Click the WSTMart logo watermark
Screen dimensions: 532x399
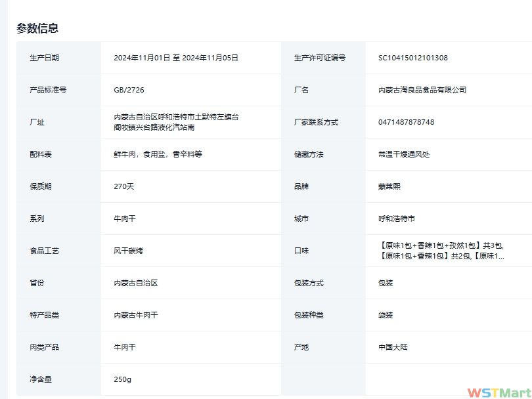tap(499, 392)
